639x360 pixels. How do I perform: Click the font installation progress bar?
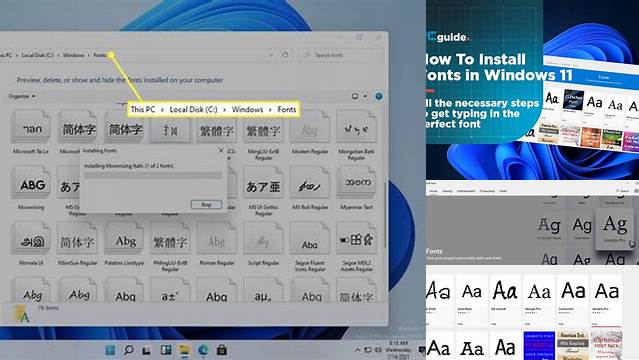(x=153, y=175)
